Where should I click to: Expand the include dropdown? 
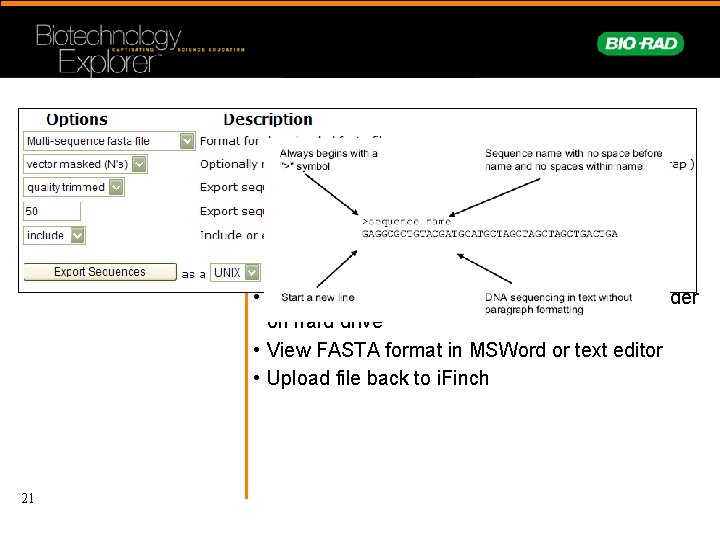pos(54,235)
